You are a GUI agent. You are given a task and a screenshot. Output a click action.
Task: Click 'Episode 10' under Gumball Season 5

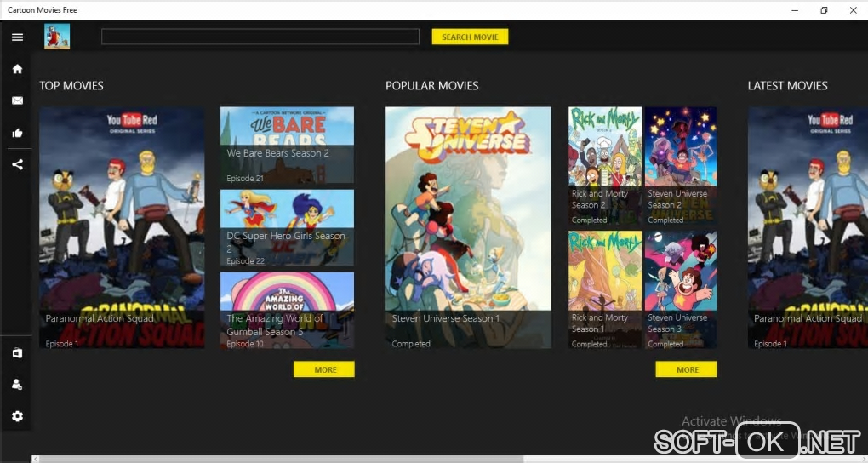click(x=245, y=343)
